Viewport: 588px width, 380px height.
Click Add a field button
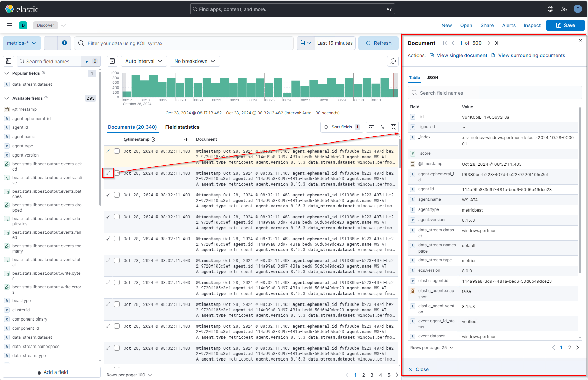pos(52,372)
